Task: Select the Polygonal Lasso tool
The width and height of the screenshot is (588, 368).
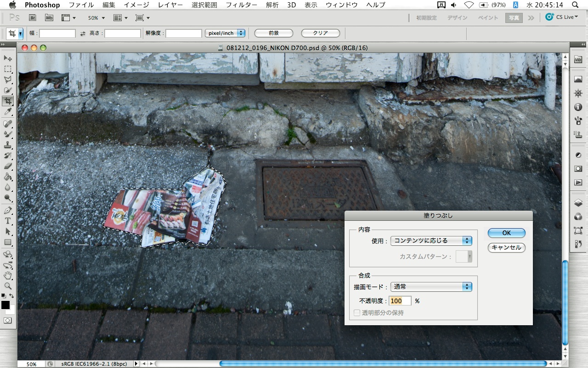Action: coord(8,80)
